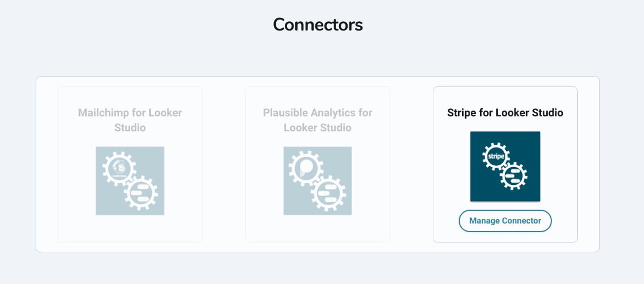Click the lower bar-chart gear in Mailchimp image
The image size is (644, 284).
[140, 193]
